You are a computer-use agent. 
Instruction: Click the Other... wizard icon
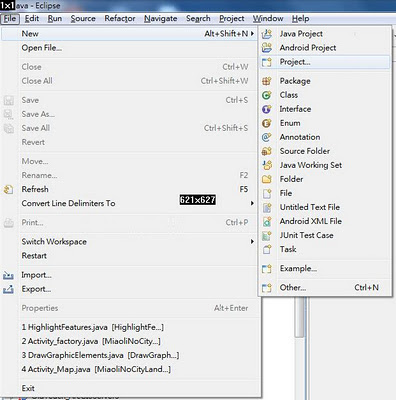tap(267, 288)
